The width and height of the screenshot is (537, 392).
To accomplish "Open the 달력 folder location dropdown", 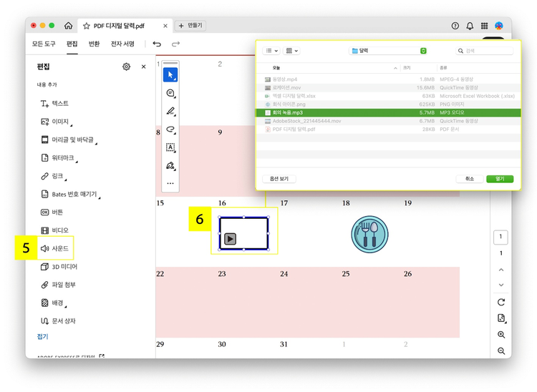I will coord(388,51).
